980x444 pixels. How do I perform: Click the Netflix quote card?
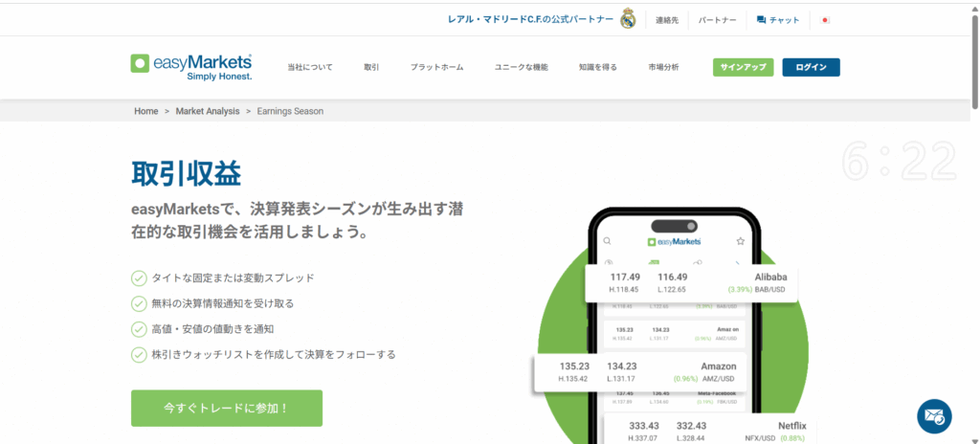point(710,429)
